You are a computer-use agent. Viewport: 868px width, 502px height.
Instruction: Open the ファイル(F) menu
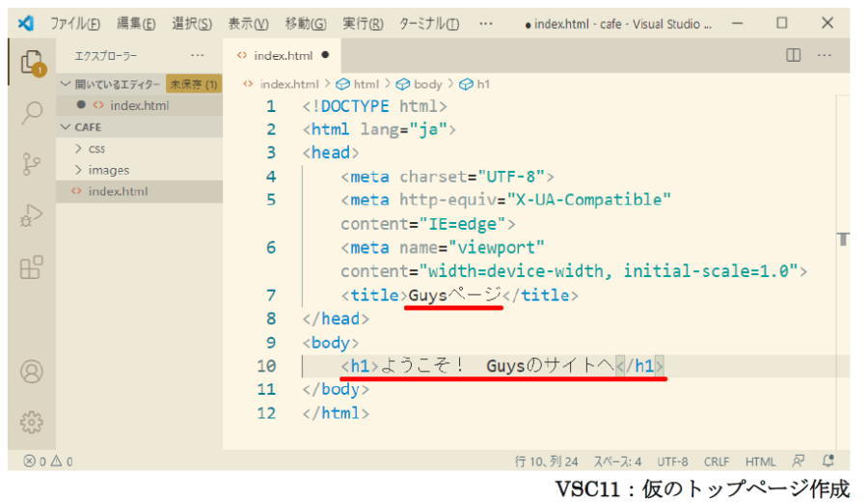coord(75,24)
